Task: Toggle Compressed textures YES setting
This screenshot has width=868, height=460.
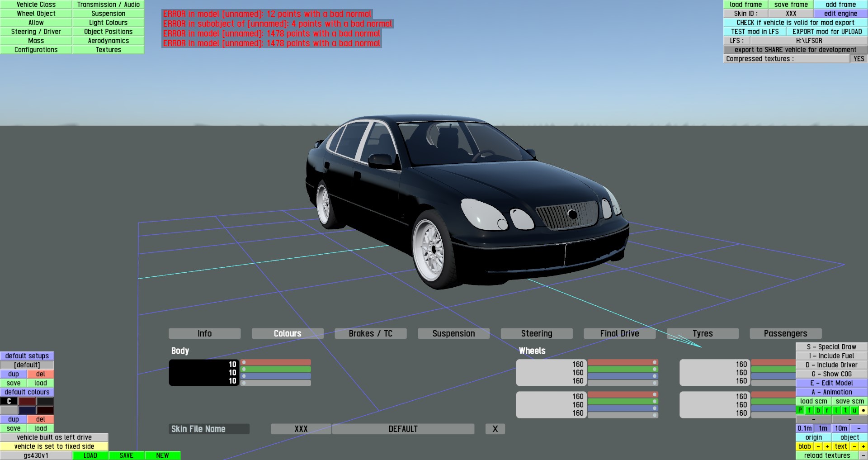Action: [859, 59]
